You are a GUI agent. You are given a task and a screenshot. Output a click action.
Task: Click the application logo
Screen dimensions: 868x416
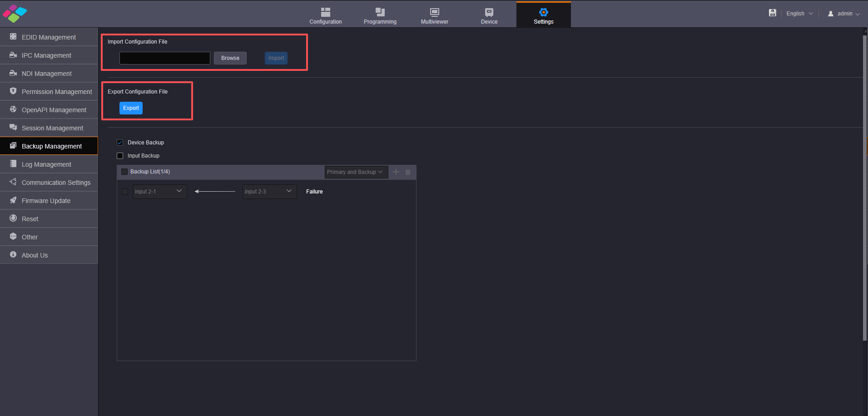[15, 14]
